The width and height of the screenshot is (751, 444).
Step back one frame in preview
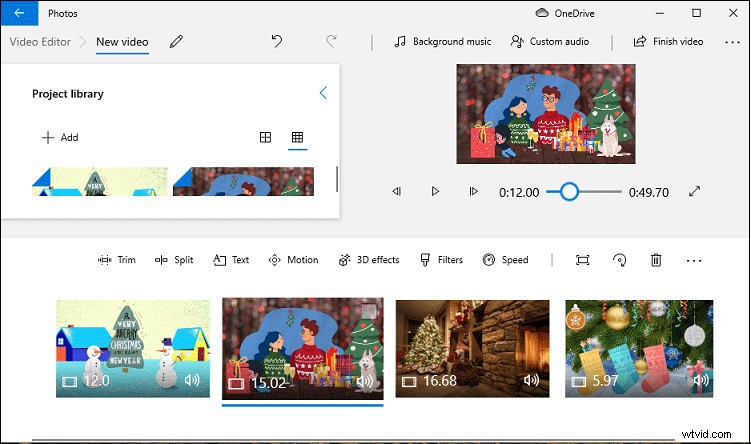397,192
